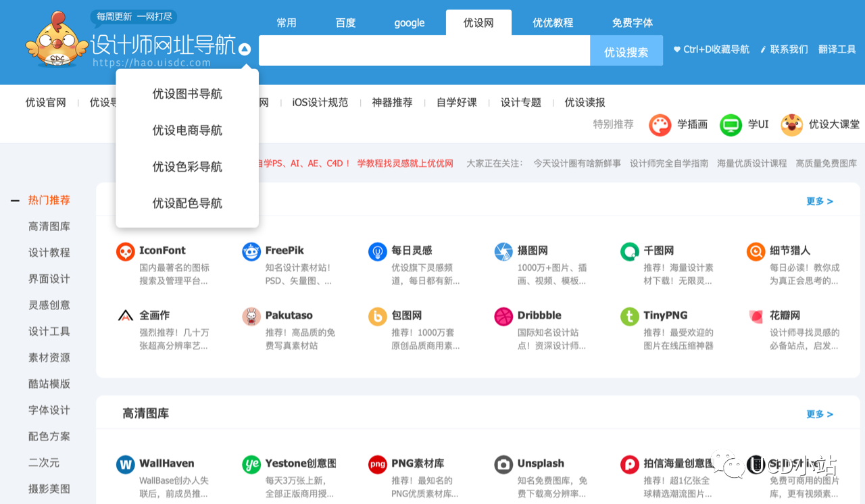Screen dimensions: 865x504
Task: Open the FreePik robot icon
Action: click(x=251, y=252)
